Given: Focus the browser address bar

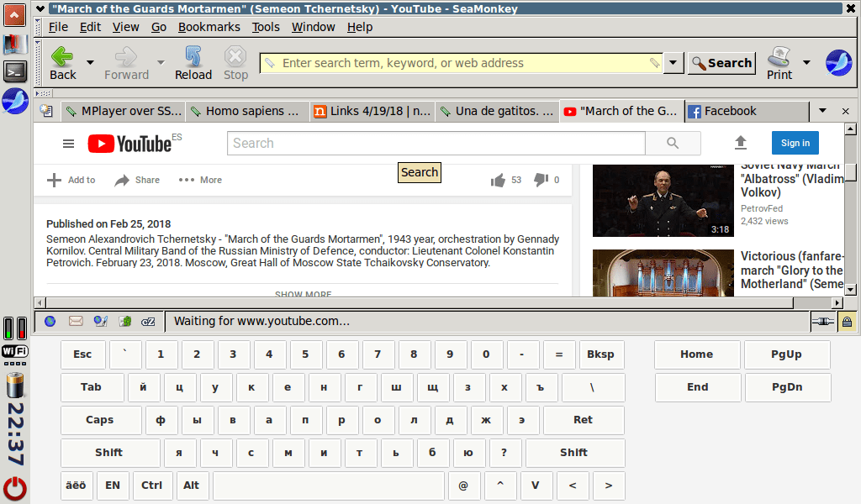Looking at the screenshot, I should coord(462,63).
